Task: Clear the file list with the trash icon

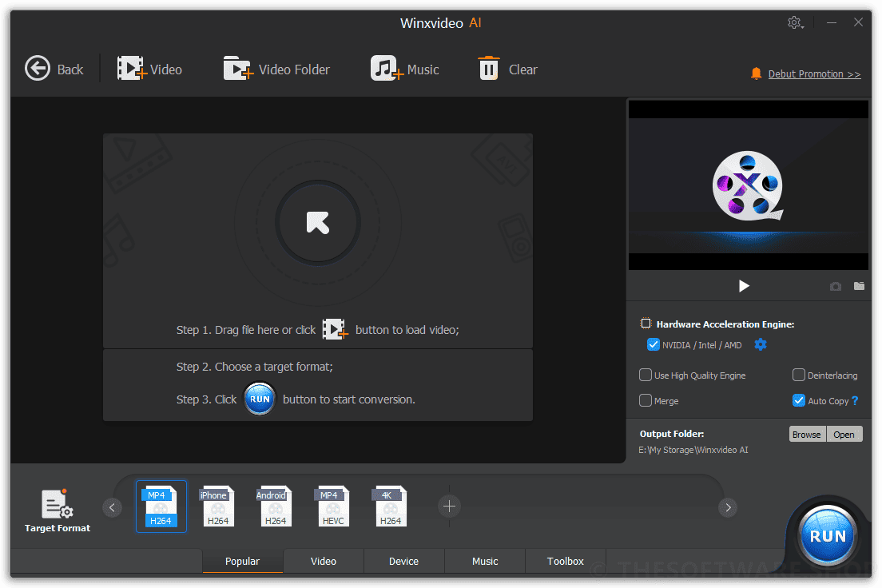Action: point(489,69)
